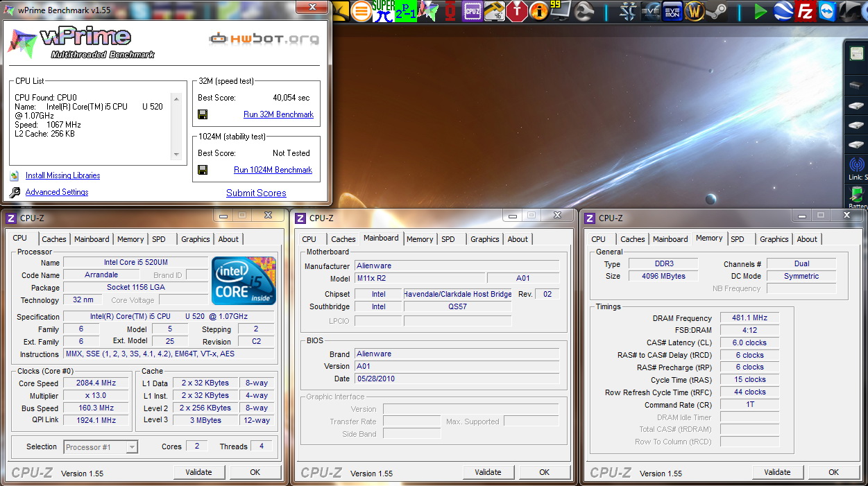This screenshot has height=486, width=868.
Task: Launch StarCraft II from the dock
Action: [x=628, y=12]
